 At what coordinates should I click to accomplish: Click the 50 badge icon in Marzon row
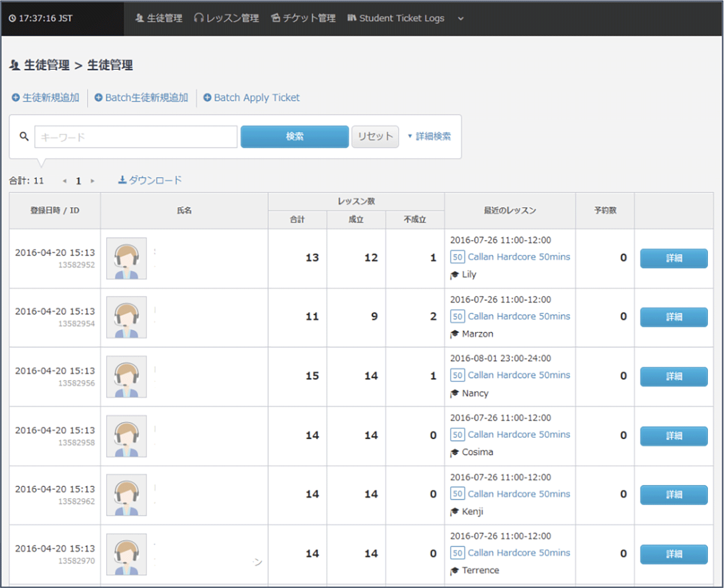tap(458, 316)
